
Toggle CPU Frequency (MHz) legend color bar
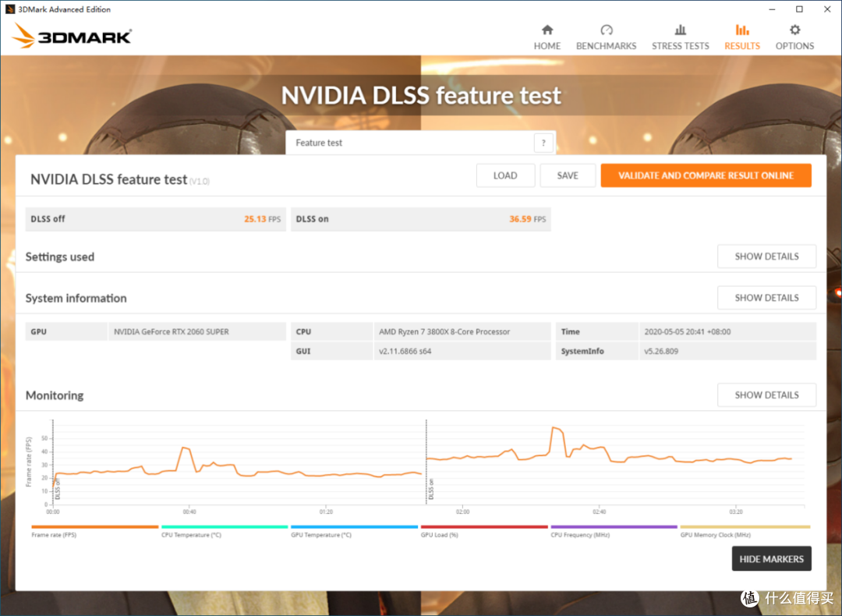(614, 527)
